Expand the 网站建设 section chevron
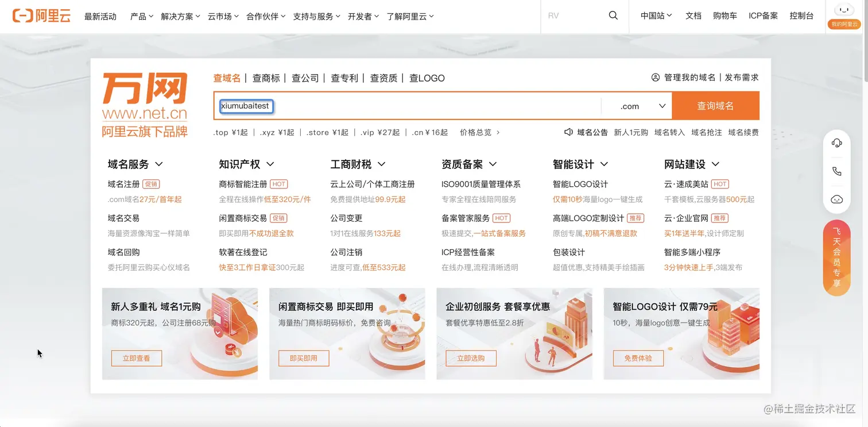 (x=715, y=164)
